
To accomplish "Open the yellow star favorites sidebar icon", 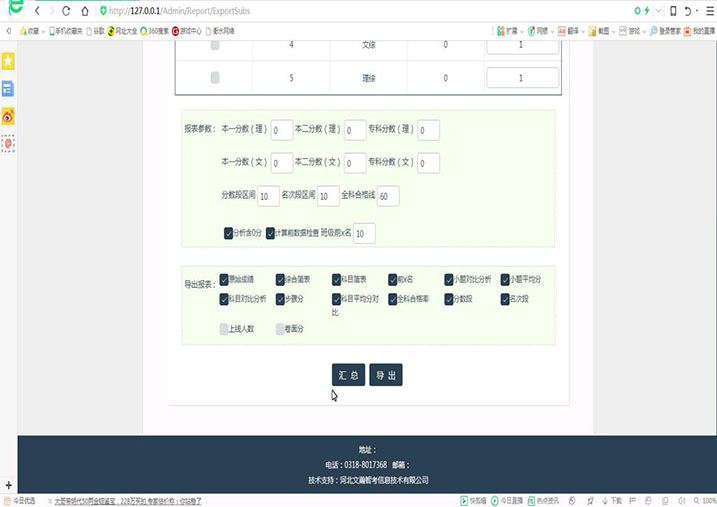I will click(x=8, y=62).
